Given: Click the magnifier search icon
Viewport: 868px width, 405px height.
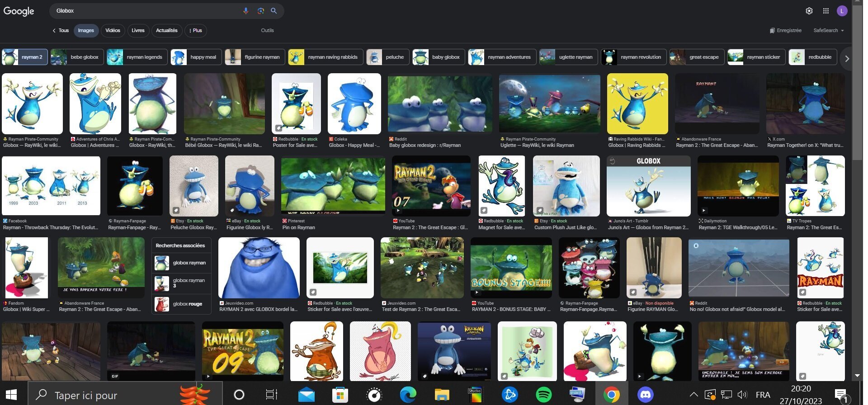Looking at the screenshot, I should [274, 11].
